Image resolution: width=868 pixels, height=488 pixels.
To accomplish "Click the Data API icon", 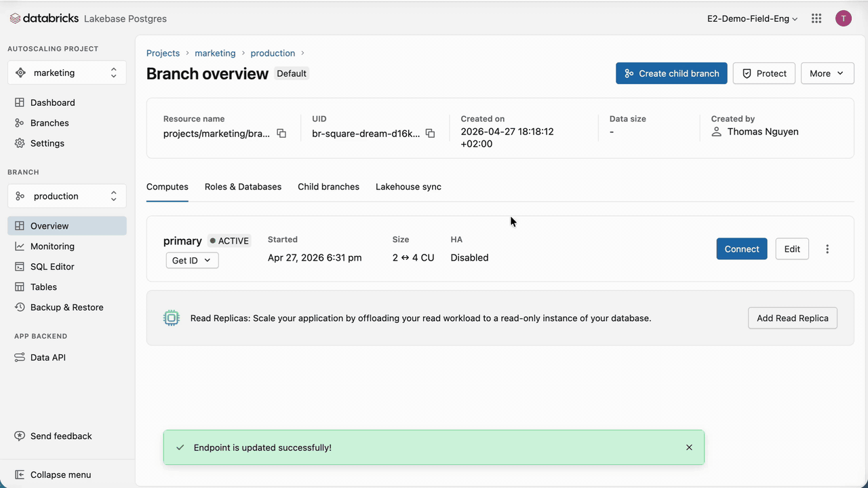I will coord(20,358).
